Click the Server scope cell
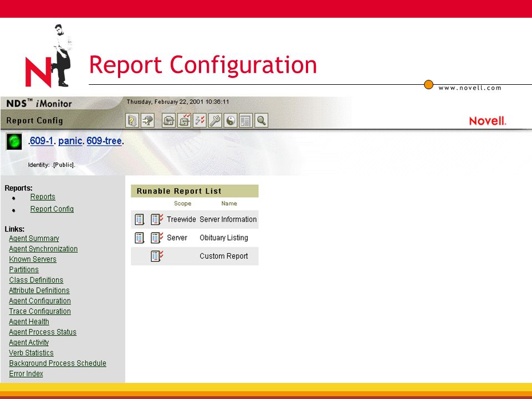Viewport: 532px width, 399px height. (177, 238)
